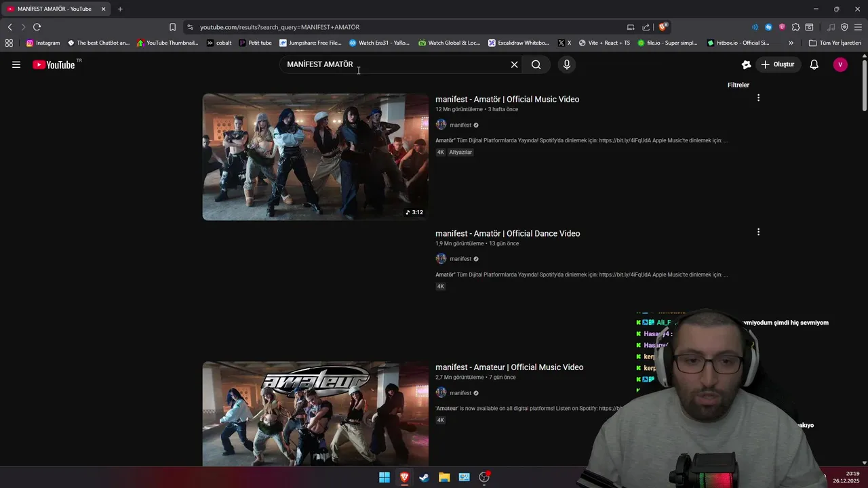
Task: Click the address bar URL
Action: (279, 27)
